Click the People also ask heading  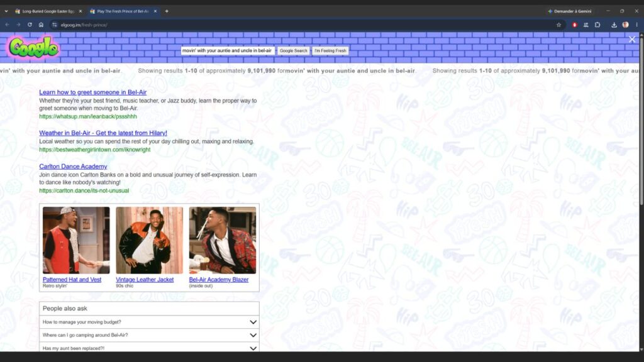pos(65,309)
